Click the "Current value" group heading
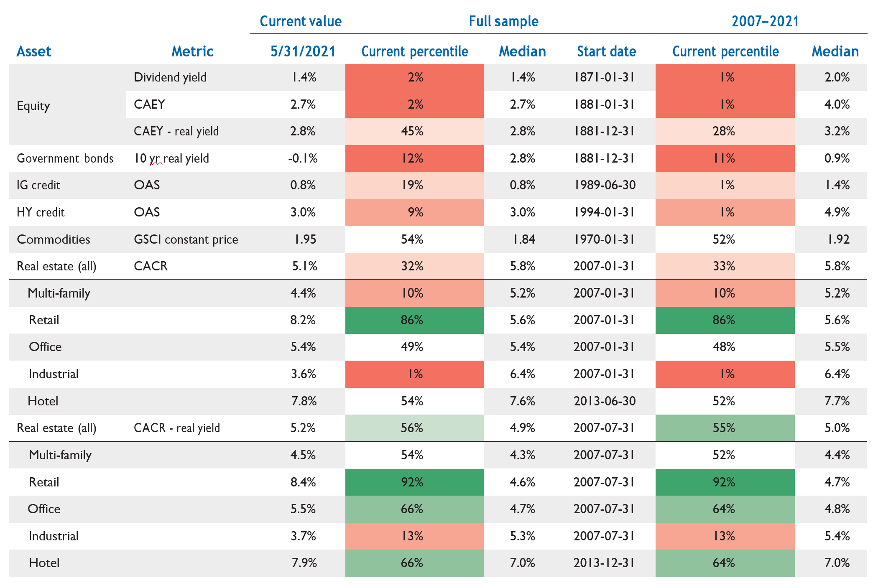This screenshot has height=588, width=873. coord(300,21)
